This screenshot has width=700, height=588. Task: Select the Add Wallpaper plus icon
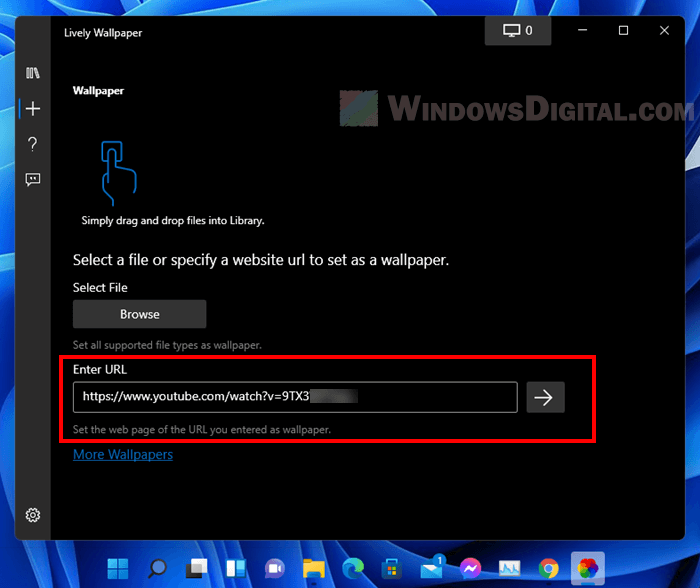(33, 108)
